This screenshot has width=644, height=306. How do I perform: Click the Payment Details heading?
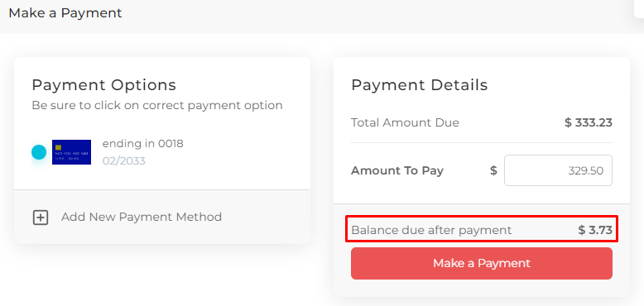[x=420, y=85]
